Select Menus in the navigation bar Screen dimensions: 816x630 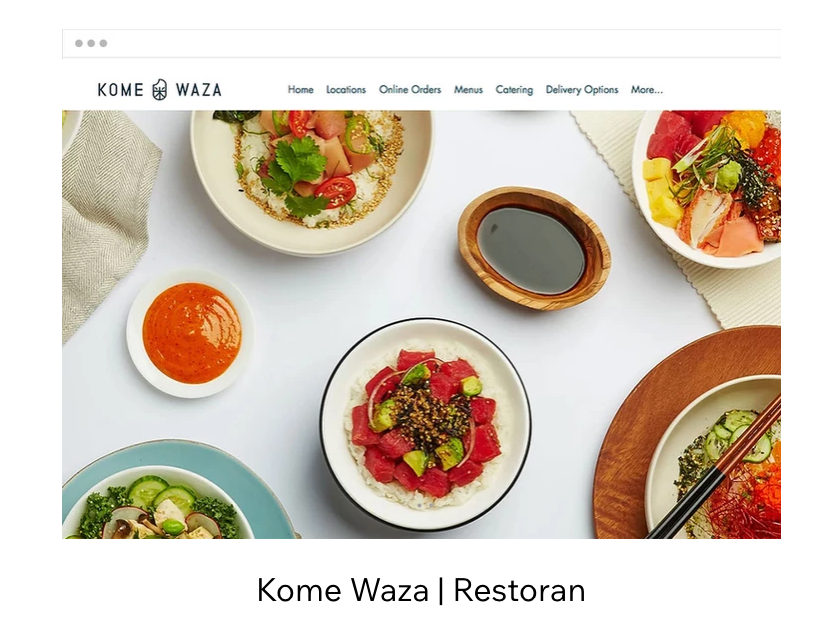468,89
